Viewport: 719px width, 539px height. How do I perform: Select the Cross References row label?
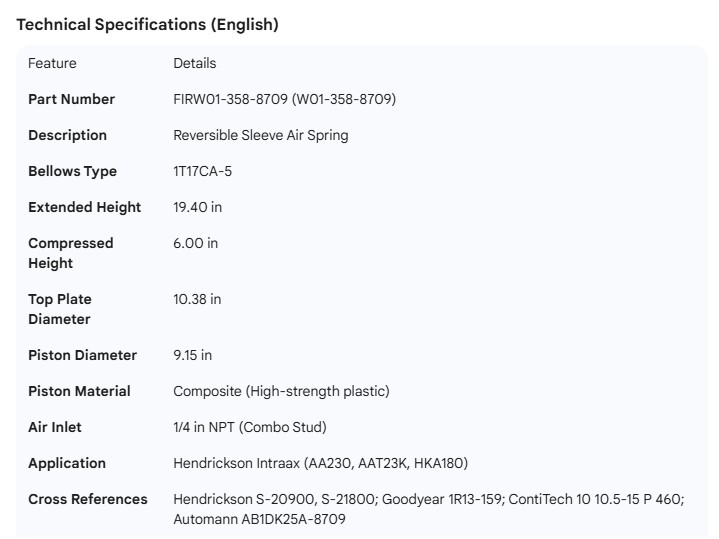click(87, 499)
